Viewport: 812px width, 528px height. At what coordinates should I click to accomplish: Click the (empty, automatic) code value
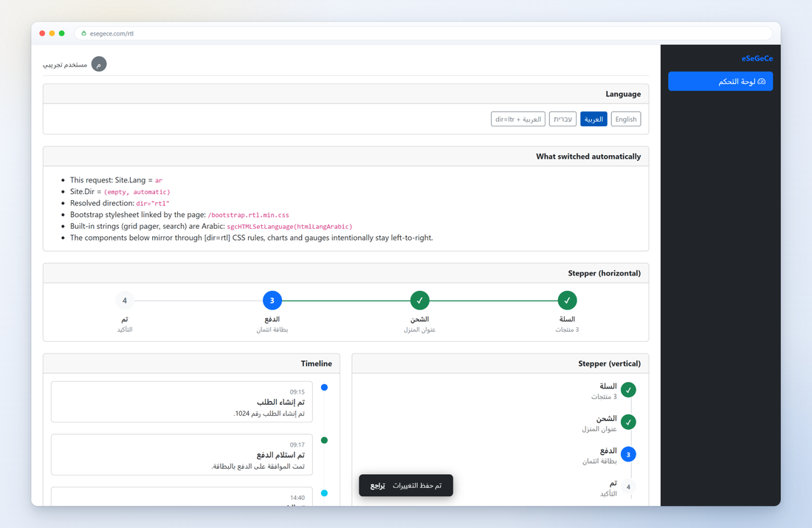pyautogui.click(x=137, y=192)
